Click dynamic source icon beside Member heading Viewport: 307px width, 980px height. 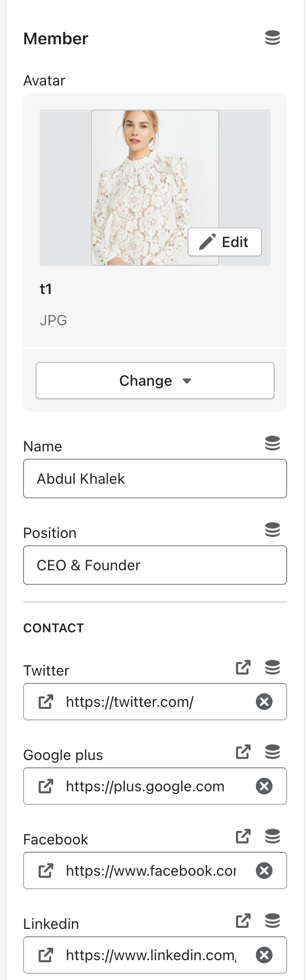click(273, 38)
